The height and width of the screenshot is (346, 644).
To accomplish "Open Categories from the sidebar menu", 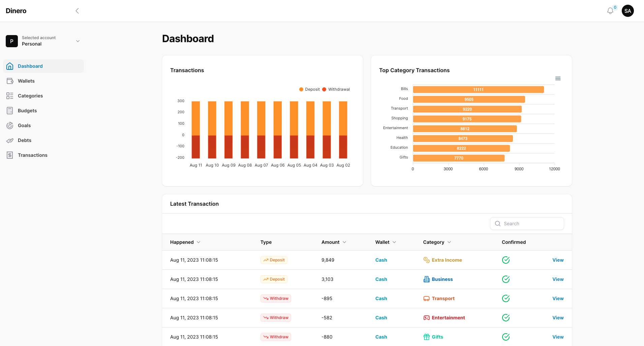I will click(30, 96).
